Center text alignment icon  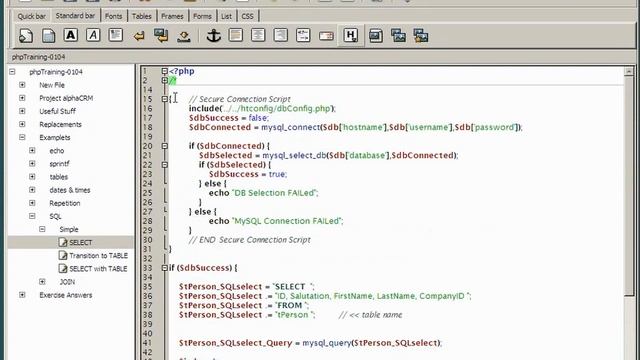(x=258, y=36)
